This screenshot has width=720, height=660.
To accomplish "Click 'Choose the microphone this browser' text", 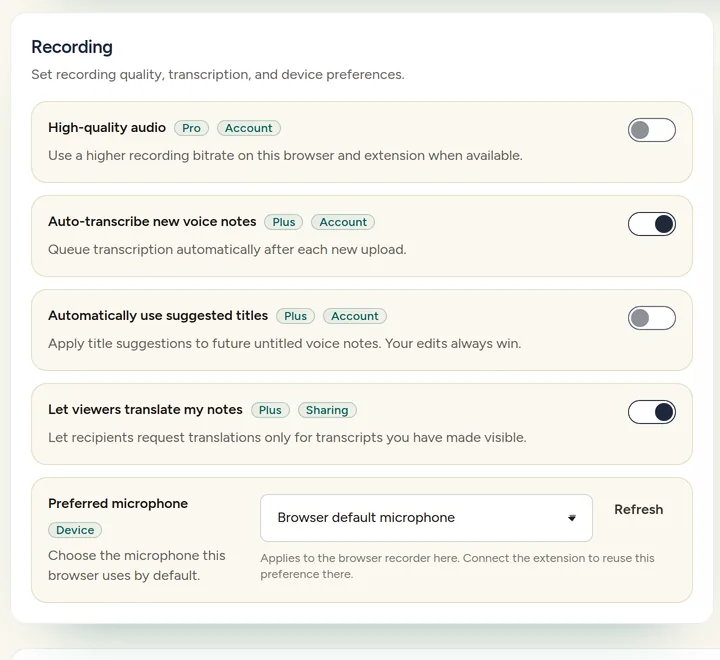I will coord(137,565).
